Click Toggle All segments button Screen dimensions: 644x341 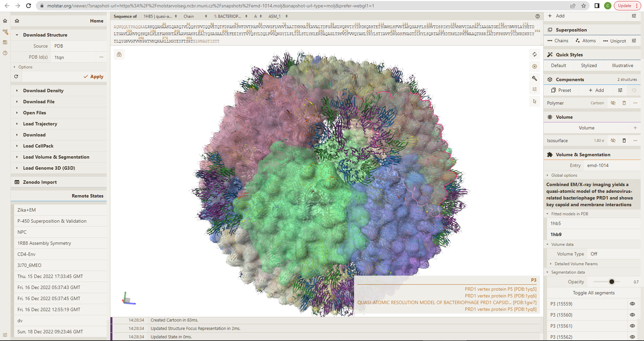pos(593,293)
